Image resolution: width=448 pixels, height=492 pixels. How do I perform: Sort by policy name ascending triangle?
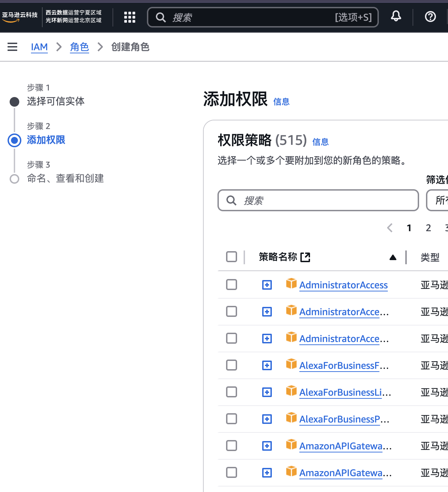pyautogui.click(x=393, y=257)
